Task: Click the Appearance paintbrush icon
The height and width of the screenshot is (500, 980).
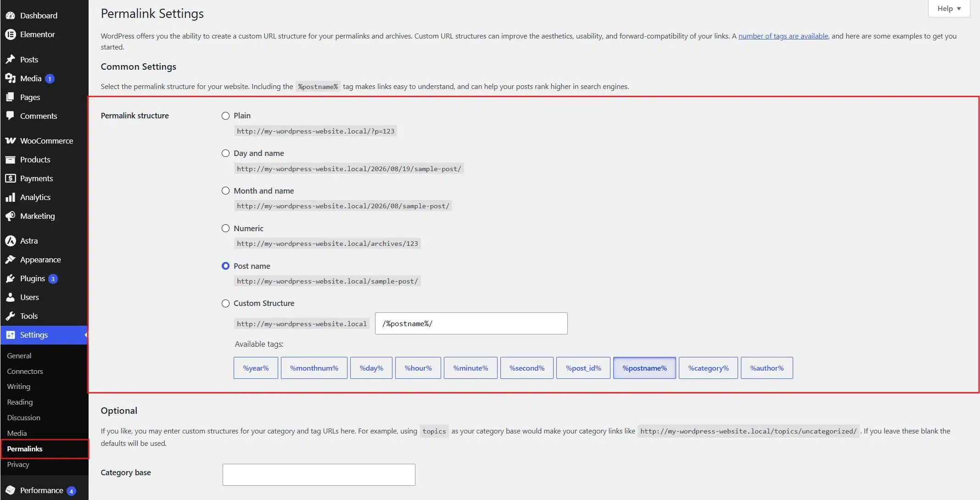Action: [x=10, y=260]
